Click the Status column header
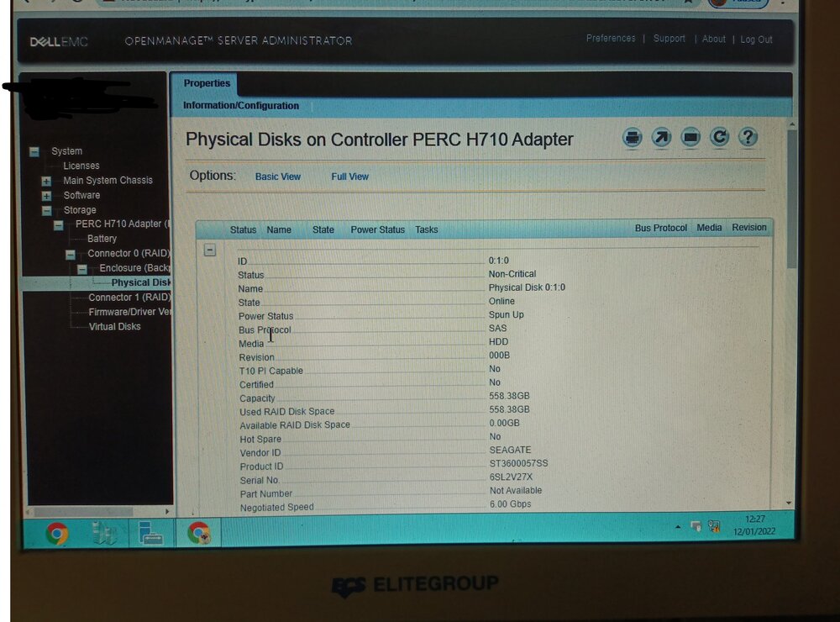Image resolution: width=840 pixels, height=622 pixels. (244, 229)
